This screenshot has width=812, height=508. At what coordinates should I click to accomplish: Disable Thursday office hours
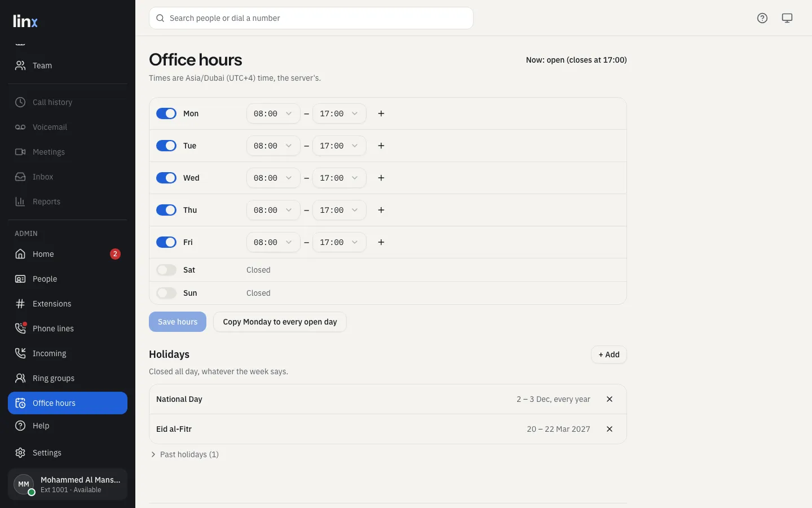click(166, 210)
